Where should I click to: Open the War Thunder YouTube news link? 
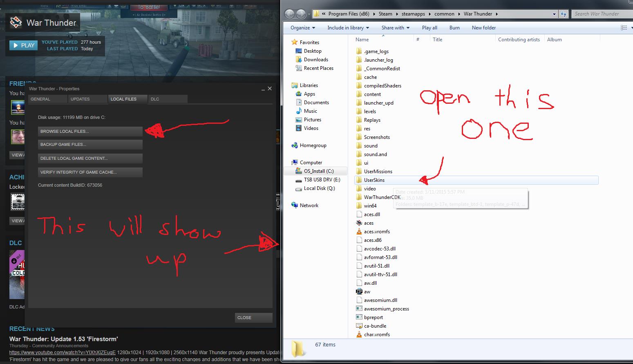pyautogui.click(x=63, y=352)
